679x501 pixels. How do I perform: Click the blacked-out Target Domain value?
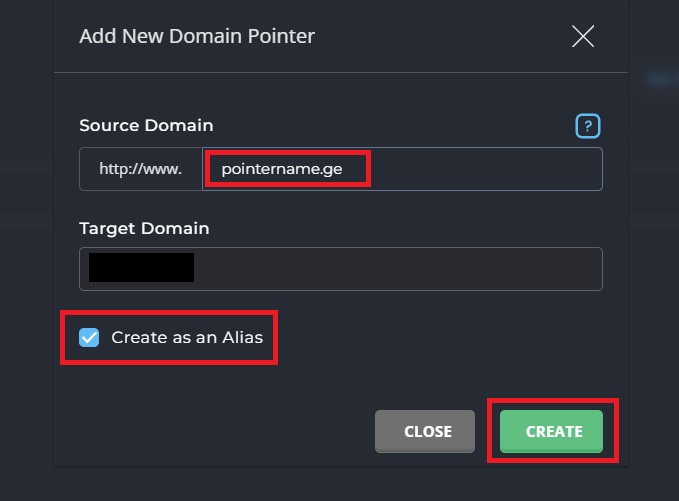[x=141, y=268]
